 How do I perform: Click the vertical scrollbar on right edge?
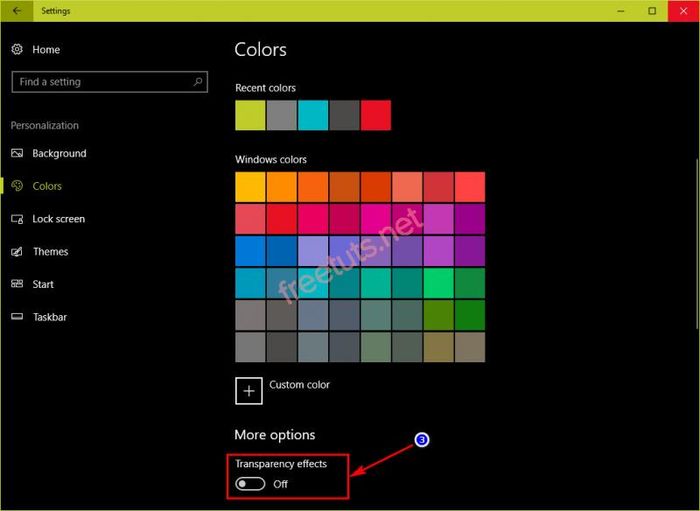[x=697, y=245]
